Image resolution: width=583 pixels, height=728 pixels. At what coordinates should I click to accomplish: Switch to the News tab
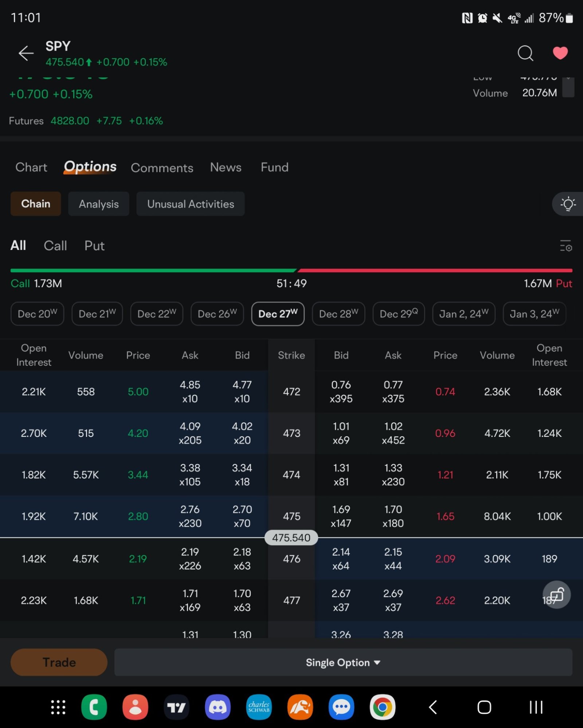[226, 167]
